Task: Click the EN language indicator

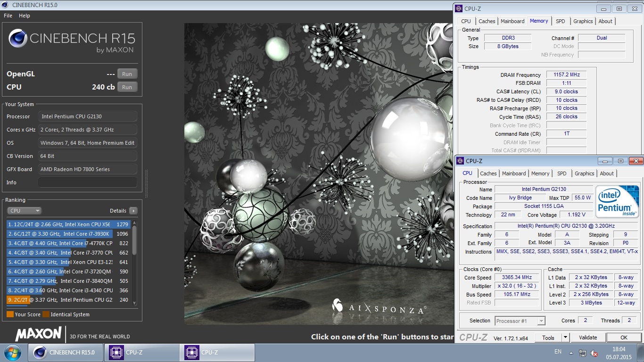Action: (558, 352)
